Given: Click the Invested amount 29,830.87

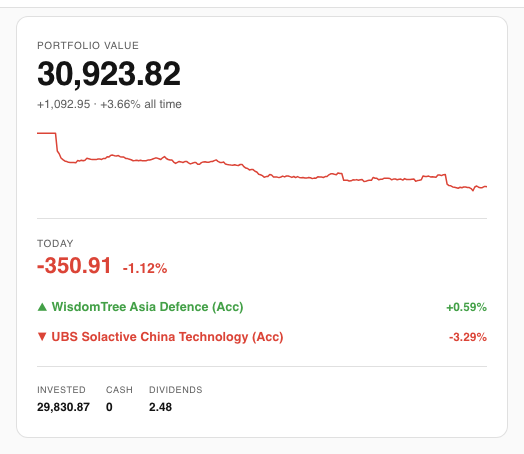Looking at the screenshot, I should 63,407.
